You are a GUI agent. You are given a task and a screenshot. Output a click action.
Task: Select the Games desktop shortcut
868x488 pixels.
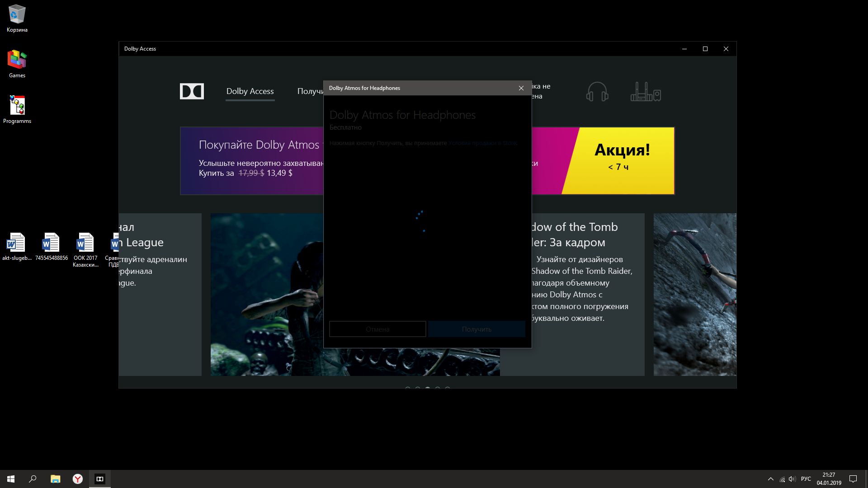tap(17, 64)
